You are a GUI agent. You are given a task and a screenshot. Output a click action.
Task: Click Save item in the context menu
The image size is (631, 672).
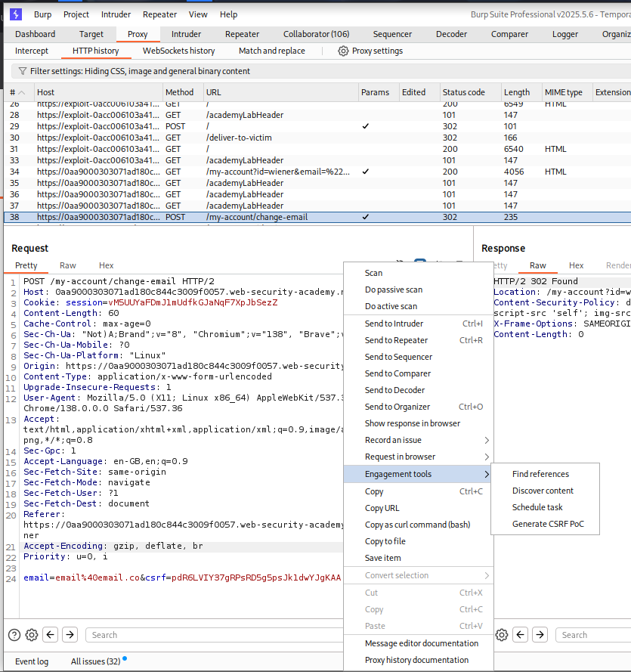point(419,558)
